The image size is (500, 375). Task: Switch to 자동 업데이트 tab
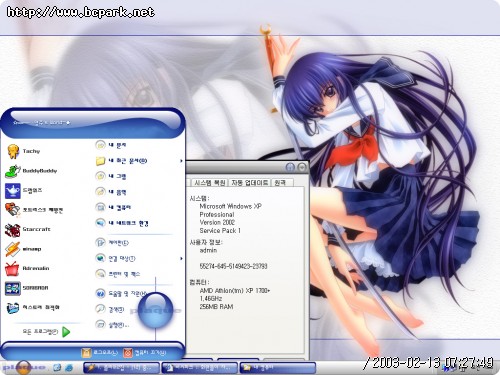(x=250, y=183)
